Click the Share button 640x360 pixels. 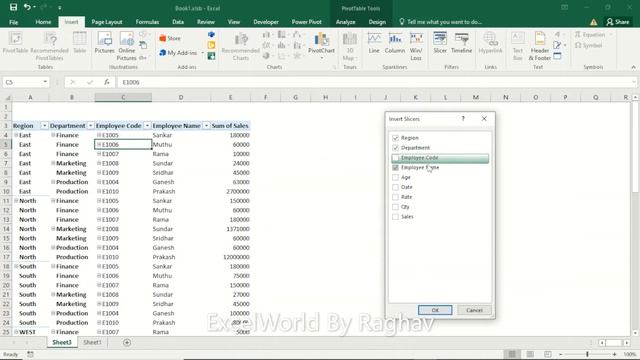coord(618,22)
